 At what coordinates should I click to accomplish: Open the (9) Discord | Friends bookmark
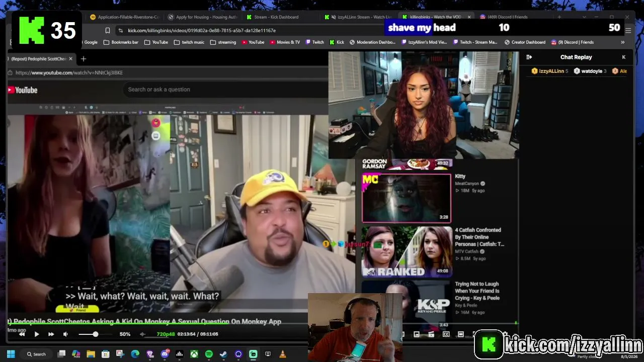click(573, 42)
